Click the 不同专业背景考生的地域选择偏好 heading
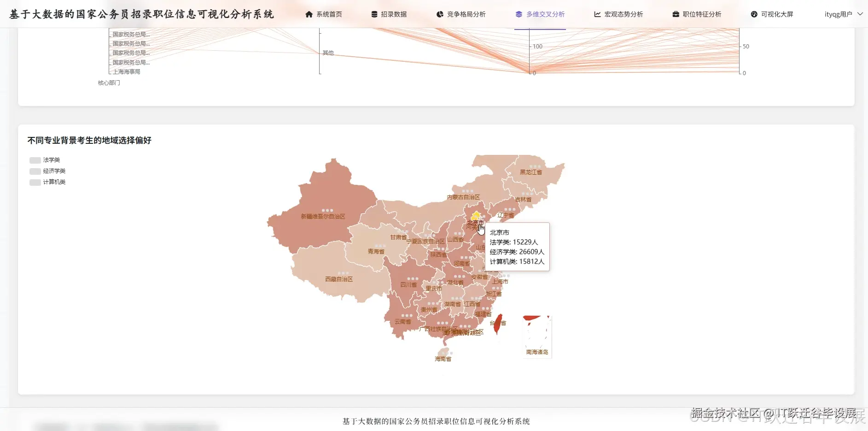This screenshot has height=431, width=868. pyautogui.click(x=89, y=140)
